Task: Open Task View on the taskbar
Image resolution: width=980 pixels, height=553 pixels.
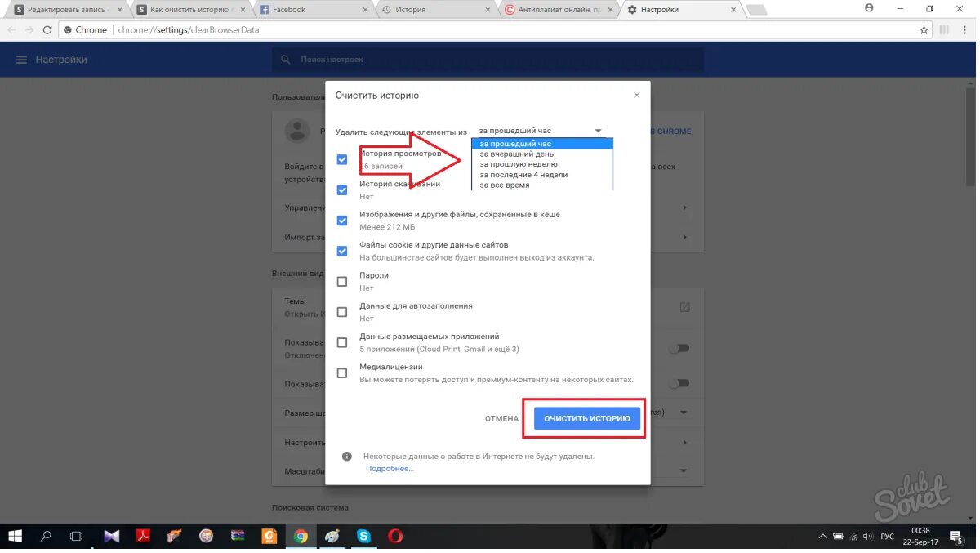Action: click(76, 537)
